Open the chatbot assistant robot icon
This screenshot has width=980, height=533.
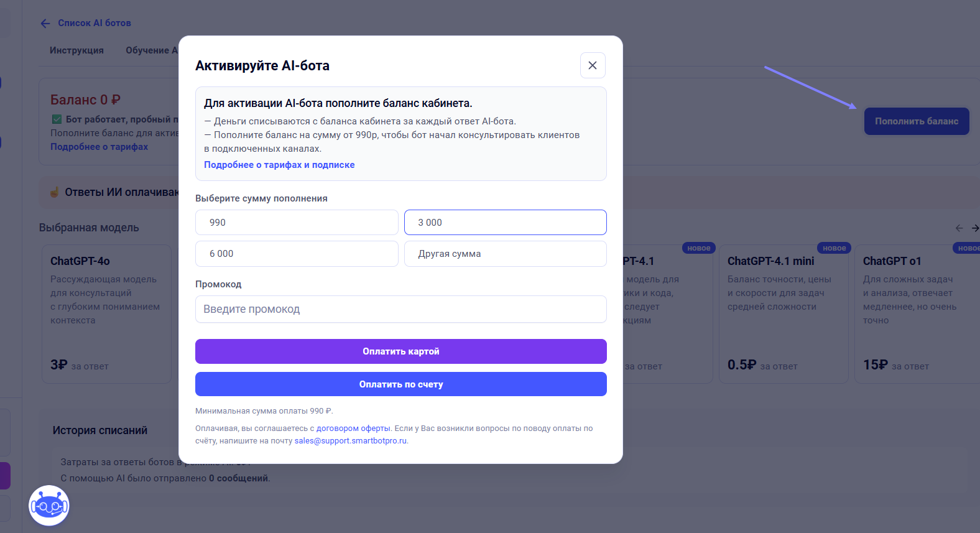[x=49, y=506]
